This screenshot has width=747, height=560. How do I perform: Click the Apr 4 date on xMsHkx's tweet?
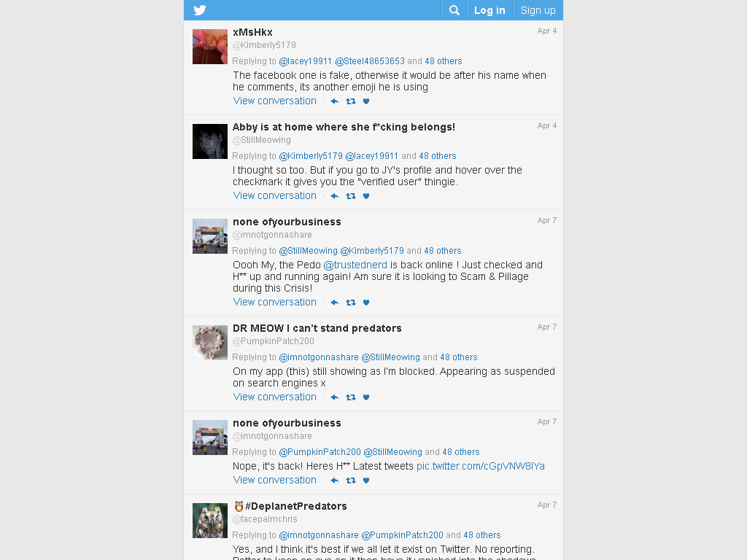[x=547, y=31]
